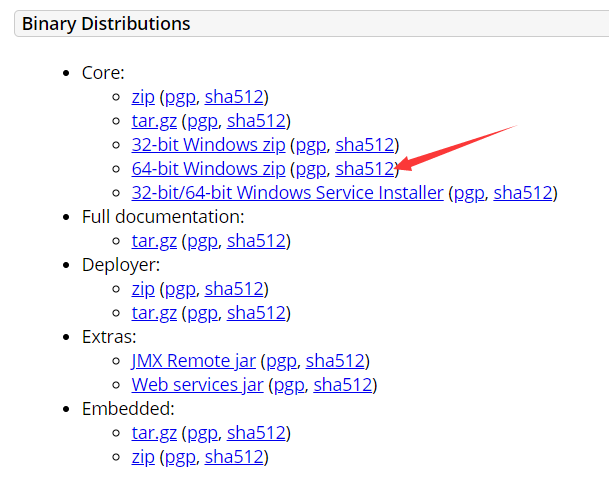The width and height of the screenshot is (609, 491).
Task: Open pgp link for Deployer zip
Action: pos(180,289)
